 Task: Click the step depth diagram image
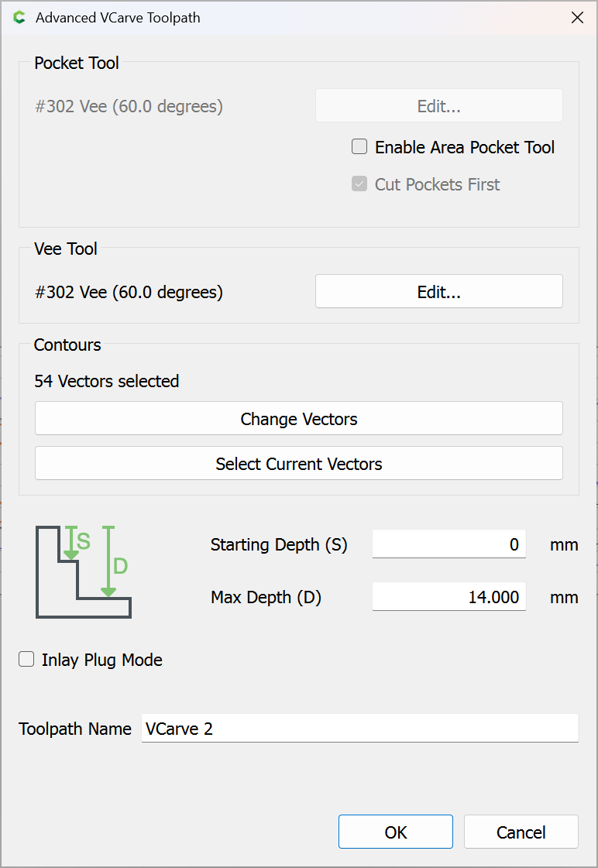84,572
